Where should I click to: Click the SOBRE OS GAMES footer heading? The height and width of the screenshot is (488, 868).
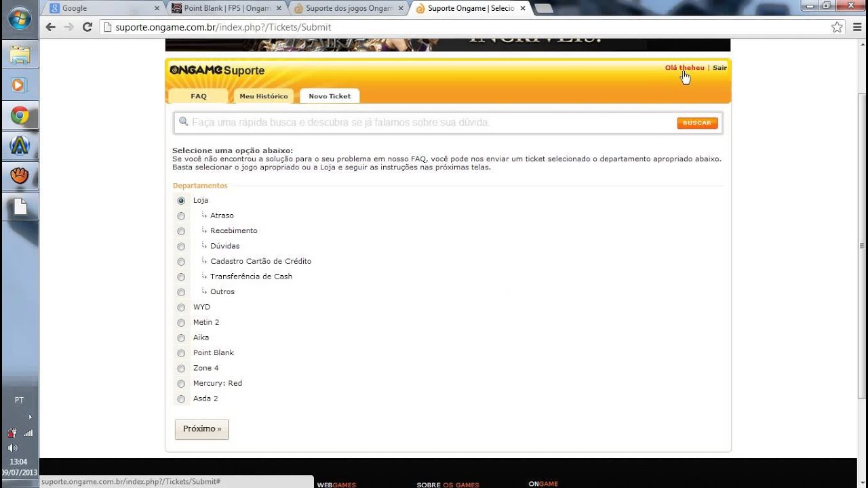point(448,485)
